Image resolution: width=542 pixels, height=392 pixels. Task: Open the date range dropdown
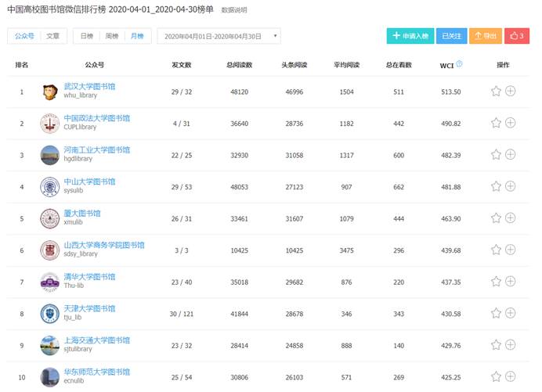tap(219, 36)
